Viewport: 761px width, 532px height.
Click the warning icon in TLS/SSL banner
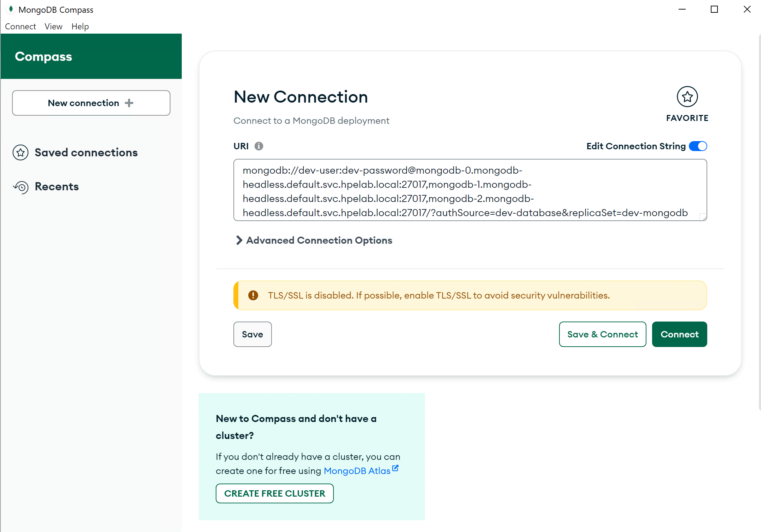pos(253,295)
